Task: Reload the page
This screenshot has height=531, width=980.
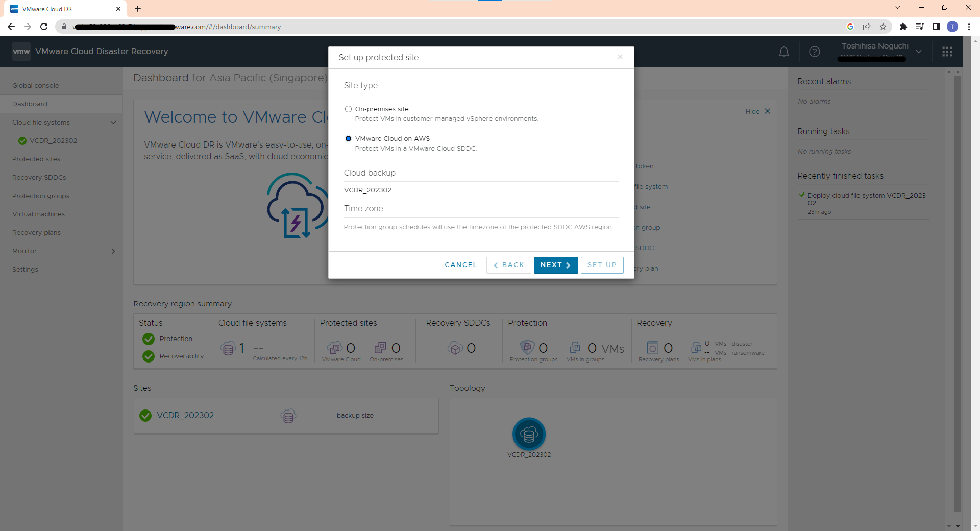Action: click(44, 27)
